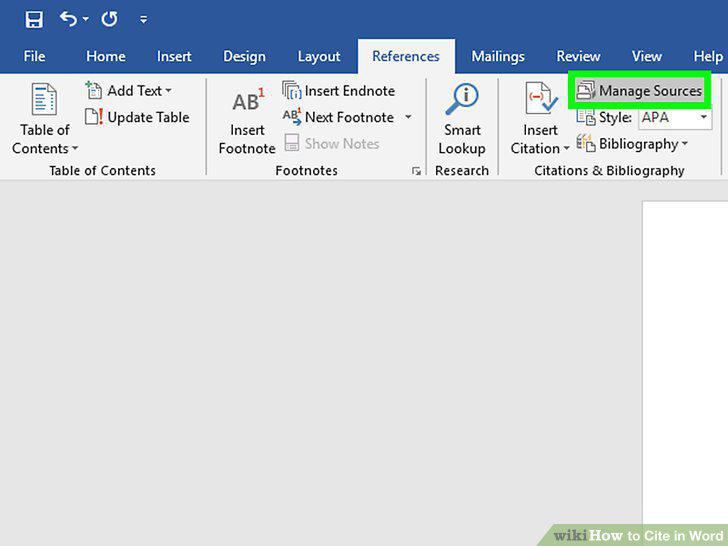Viewport: 728px width, 546px height.
Task: Switch to the Home tab
Action: 105,56
